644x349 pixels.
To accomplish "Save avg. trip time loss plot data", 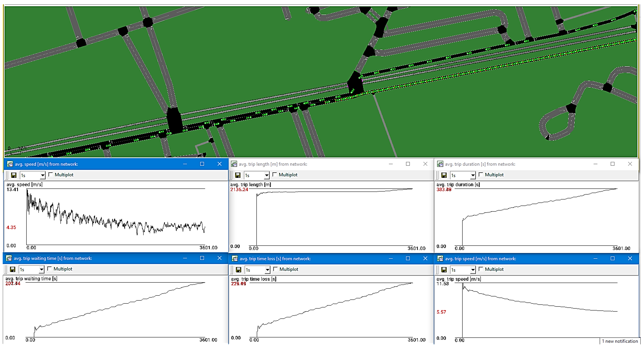I will tap(238, 270).
